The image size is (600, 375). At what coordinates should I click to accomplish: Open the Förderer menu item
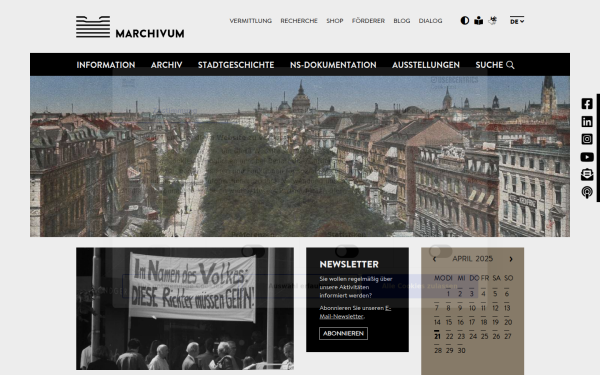pyautogui.click(x=368, y=21)
